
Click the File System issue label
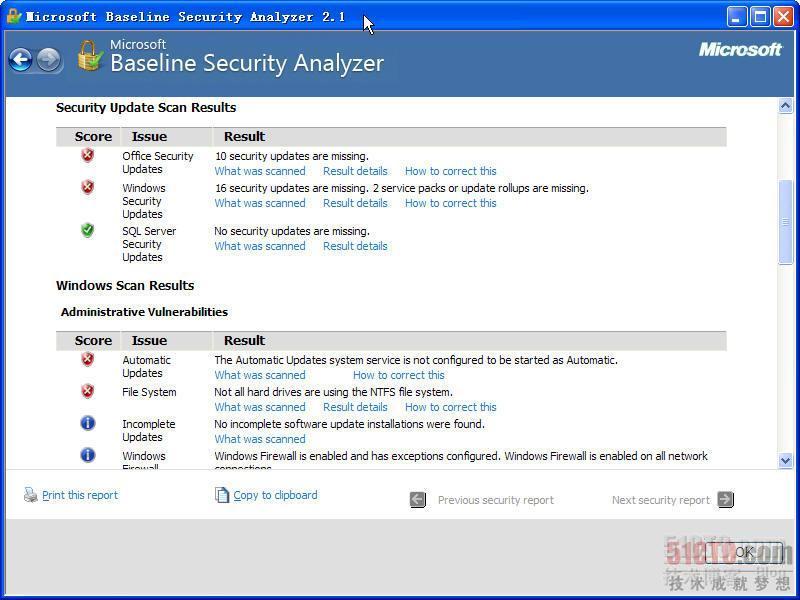pos(149,392)
